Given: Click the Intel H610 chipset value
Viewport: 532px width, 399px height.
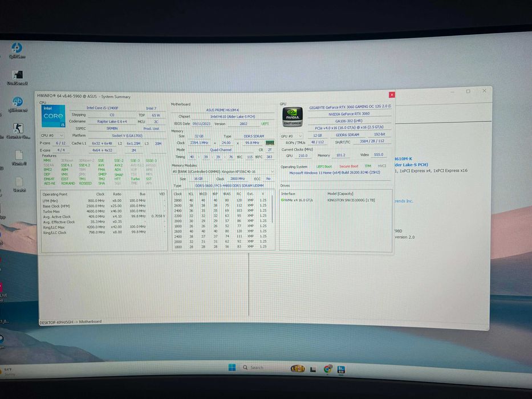Looking at the screenshot, I should [233, 117].
